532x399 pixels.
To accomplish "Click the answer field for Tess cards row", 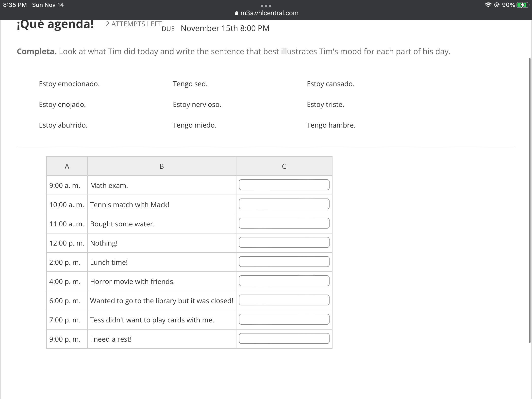I will (284, 319).
